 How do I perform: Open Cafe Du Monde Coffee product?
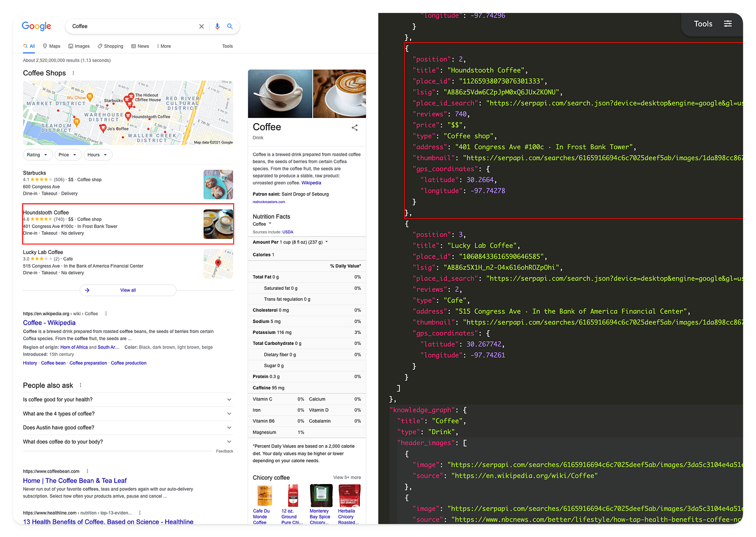(265, 504)
